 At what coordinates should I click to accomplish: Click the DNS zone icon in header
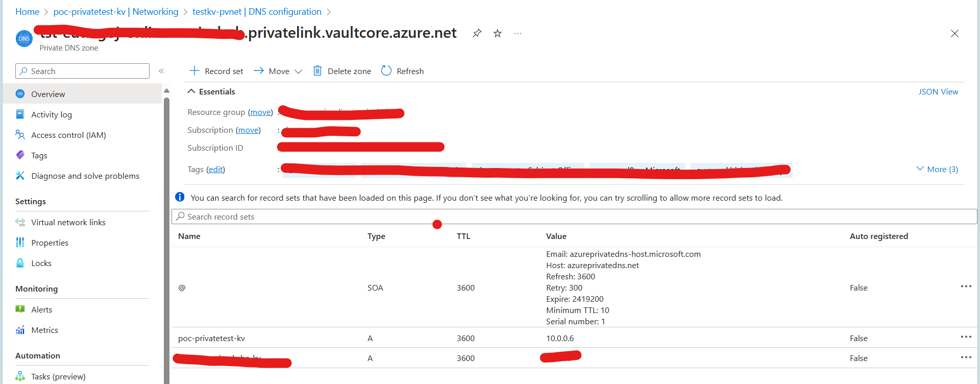point(24,38)
